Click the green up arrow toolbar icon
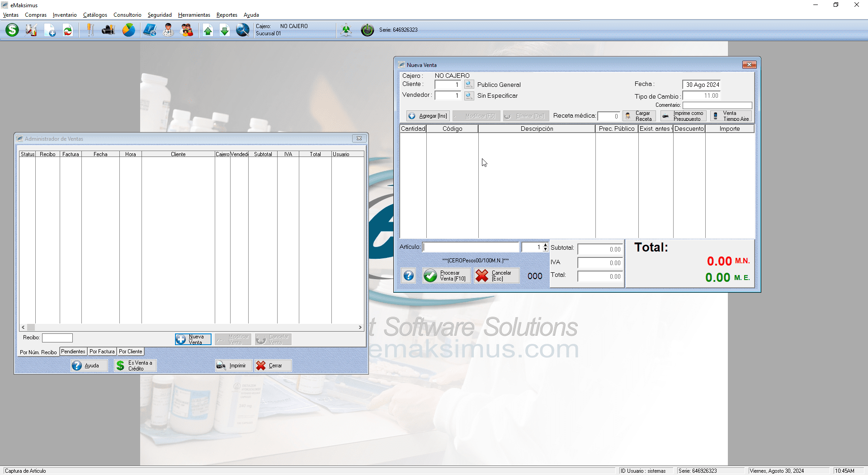868x475 pixels. click(208, 30)
